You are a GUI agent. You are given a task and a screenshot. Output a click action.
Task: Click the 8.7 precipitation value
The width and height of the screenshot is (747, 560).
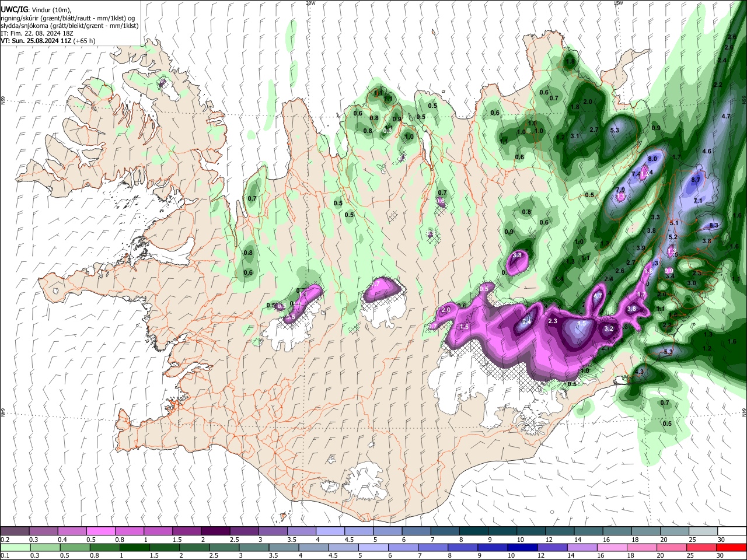[x=695, y=180]
